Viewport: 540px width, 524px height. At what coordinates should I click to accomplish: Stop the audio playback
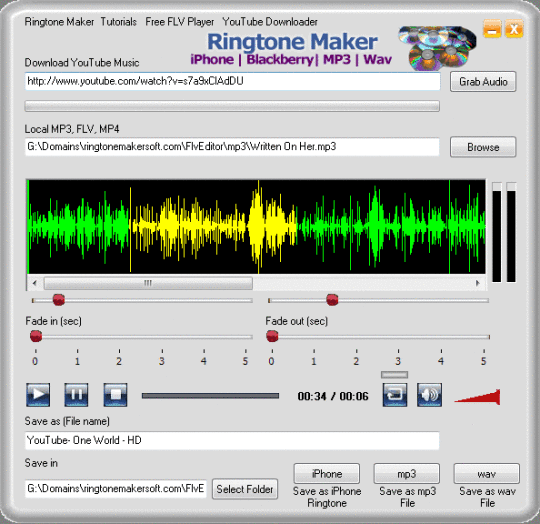point(115,395)
